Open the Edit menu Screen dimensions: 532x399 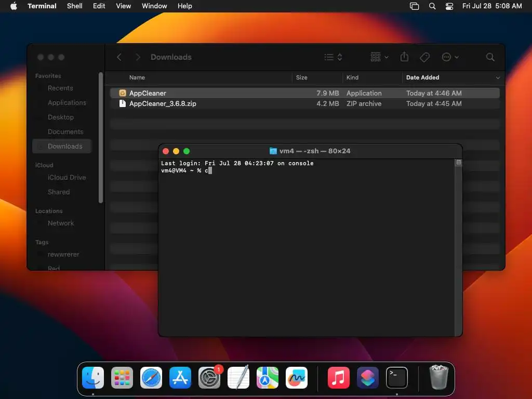pyautogui.click(x=99, y=6)
